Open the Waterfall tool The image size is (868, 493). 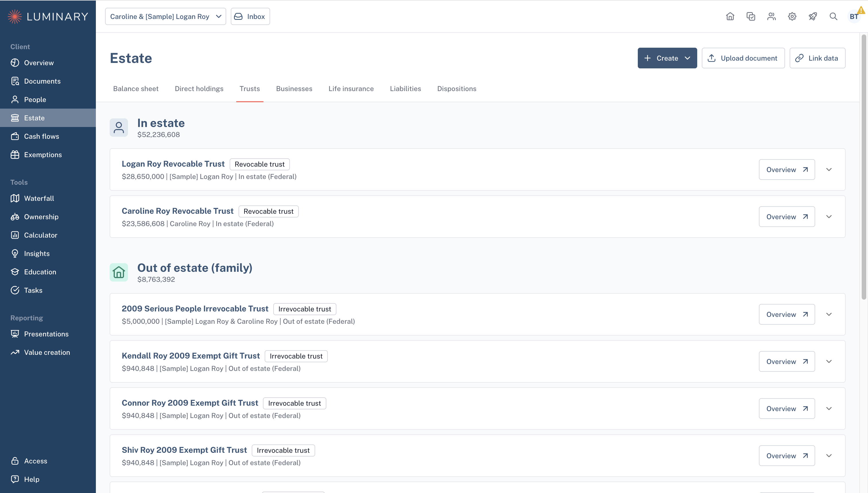(x=48, y=199)
